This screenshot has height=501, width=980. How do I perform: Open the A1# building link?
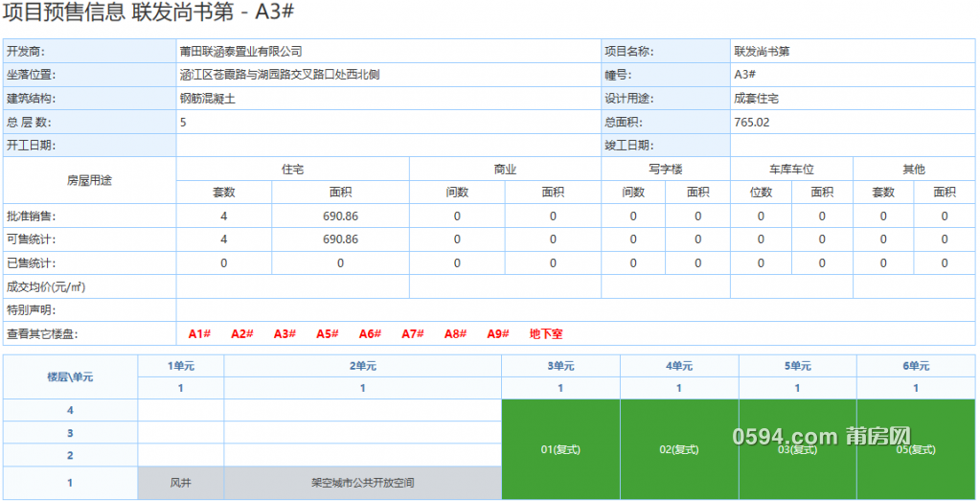coord(199,334)
